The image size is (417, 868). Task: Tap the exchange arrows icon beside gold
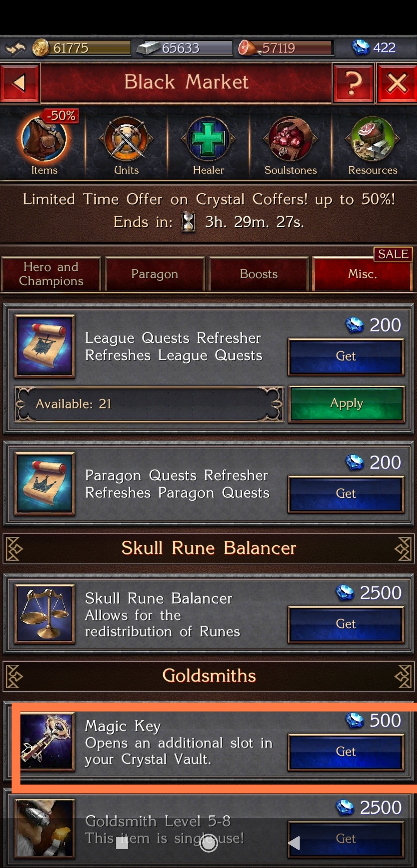15,48
